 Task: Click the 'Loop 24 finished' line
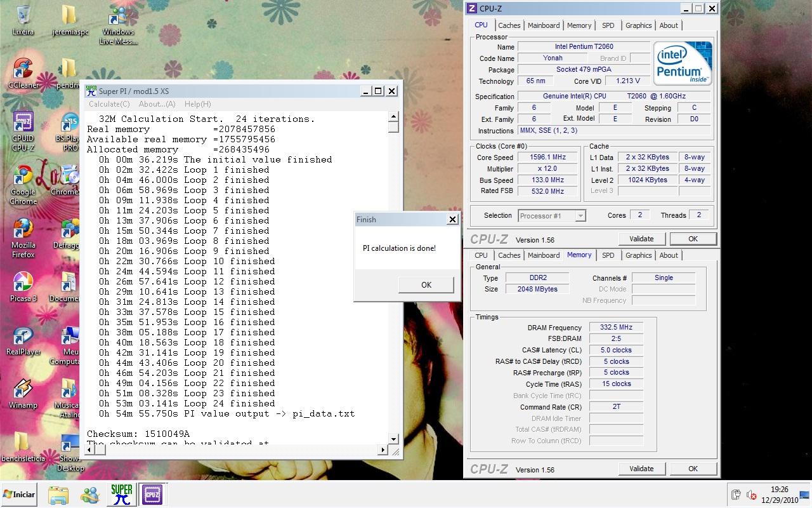pos(187,404)
